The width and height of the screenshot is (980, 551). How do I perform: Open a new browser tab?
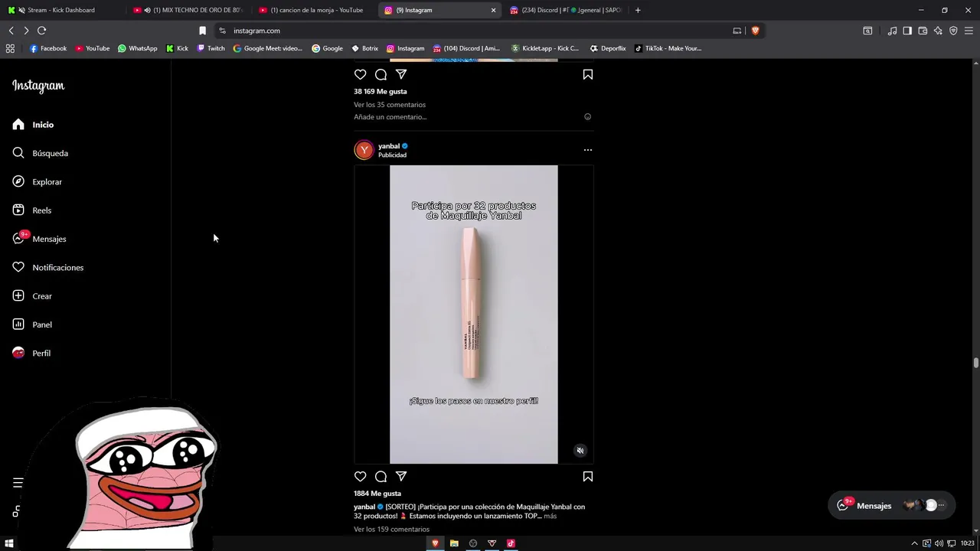pyautogui.click(x=638, y=10)
